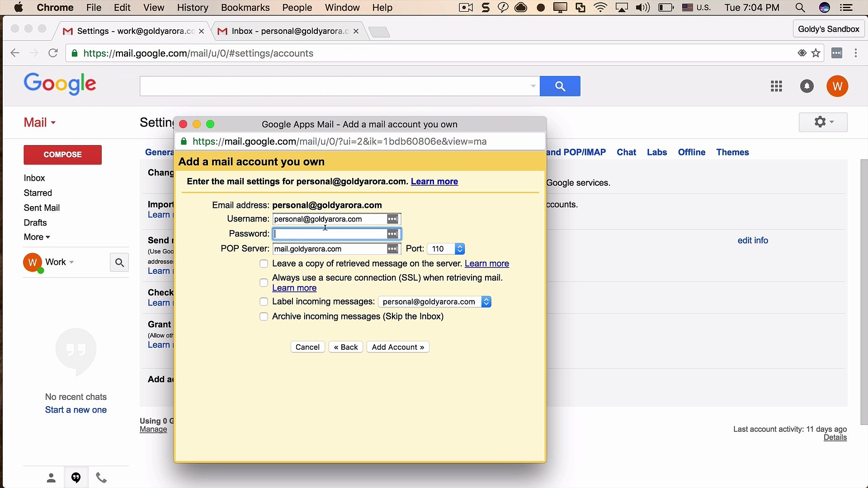Open the Hangouts chats icon at bottom left
The width and height of the screenshot is (868, 488).
click(x=75, y=477)
